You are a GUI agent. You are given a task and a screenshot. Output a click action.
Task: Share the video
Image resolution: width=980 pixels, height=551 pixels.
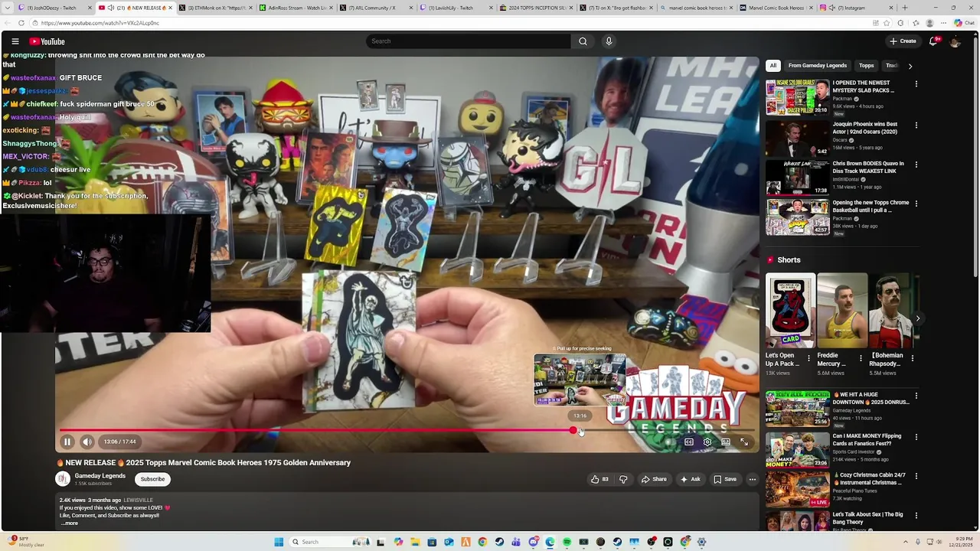coord(654,479)
